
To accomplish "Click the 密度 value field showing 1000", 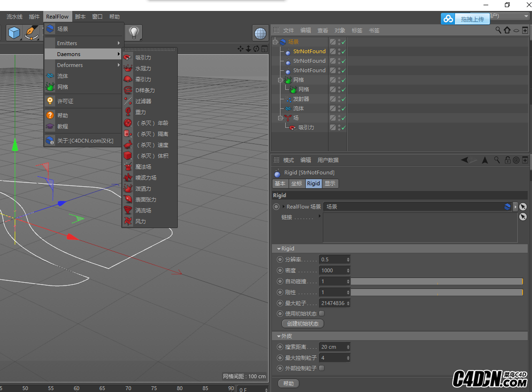I will pyautogui.click(x=335, y=270).
